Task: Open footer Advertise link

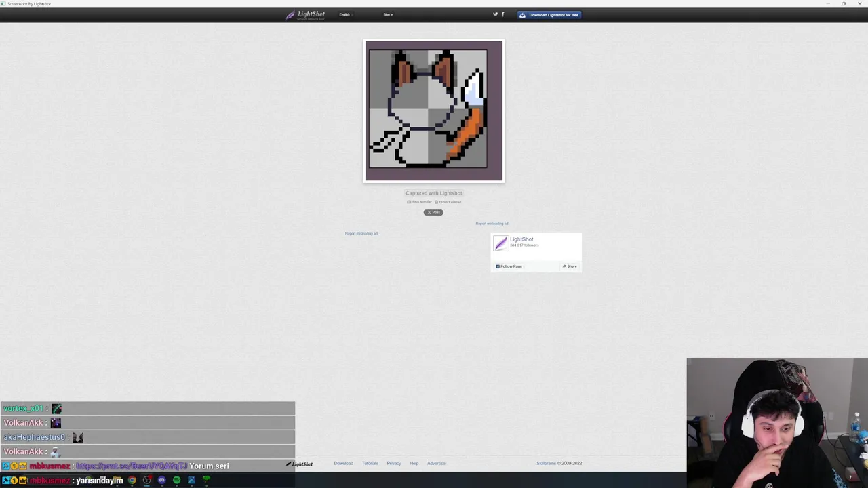Action: (x=436, y=464)
